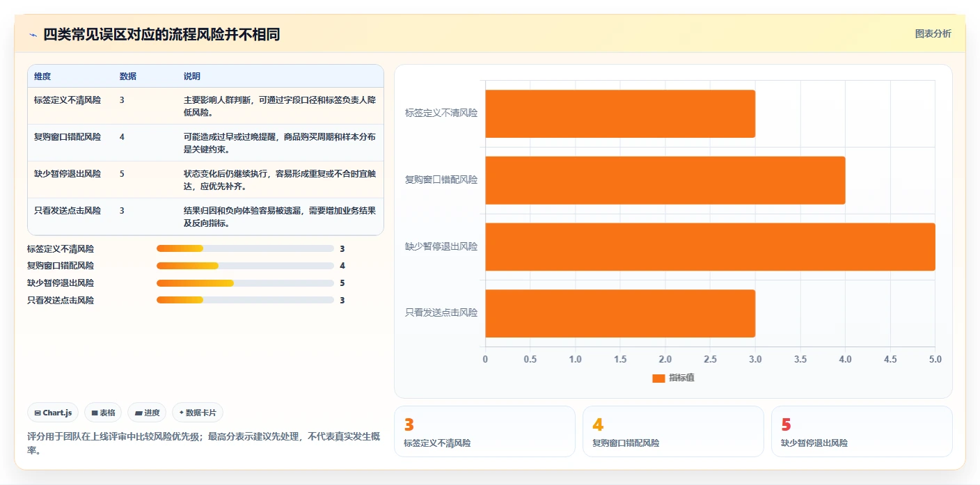Open the data card showing 3 标签定义不清风险
Image resolution: width=980 pixels, height=485 pixels.
[484, 431]
